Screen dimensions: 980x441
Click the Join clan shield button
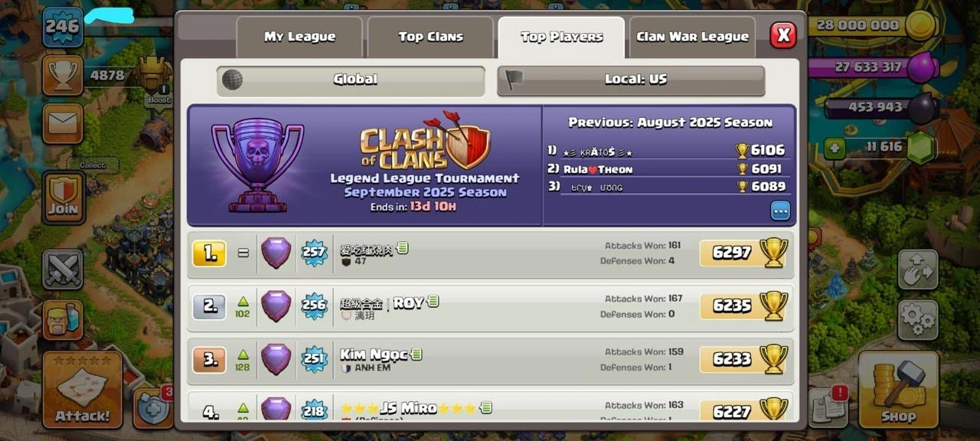point(63,197)
